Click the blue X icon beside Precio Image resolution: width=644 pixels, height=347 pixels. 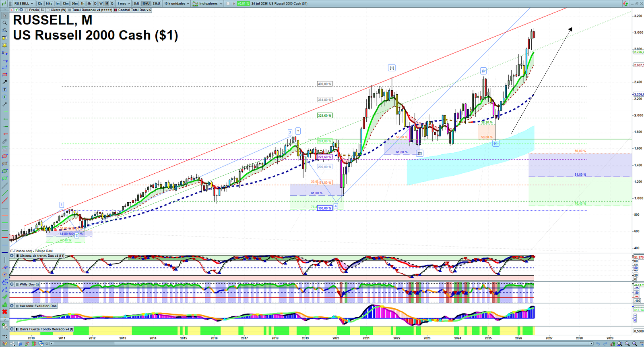click(x=21, y=10)
